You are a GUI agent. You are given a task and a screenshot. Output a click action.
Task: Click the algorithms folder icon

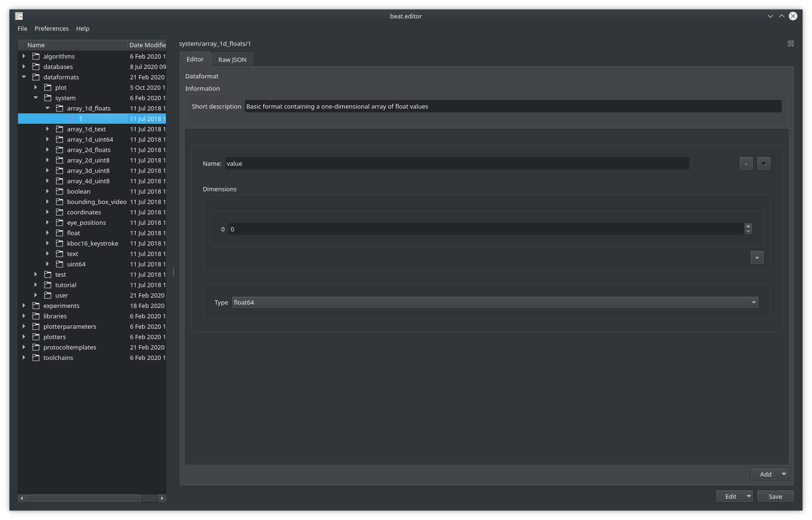click(x=36, y=56)
